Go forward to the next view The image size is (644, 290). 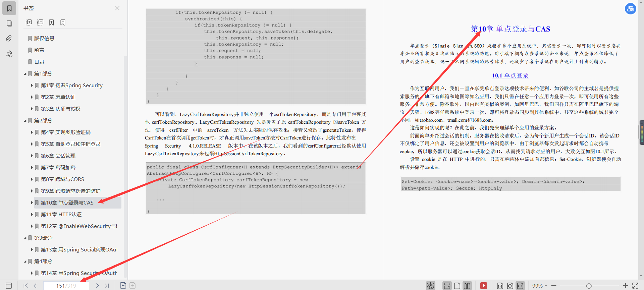tap(132, 285)
